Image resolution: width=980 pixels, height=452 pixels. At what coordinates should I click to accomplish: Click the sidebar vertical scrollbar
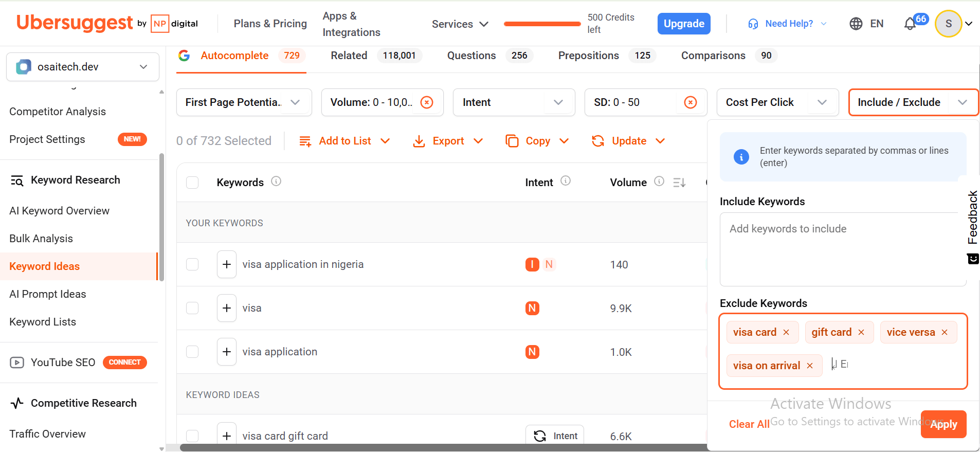pos(161,217)
